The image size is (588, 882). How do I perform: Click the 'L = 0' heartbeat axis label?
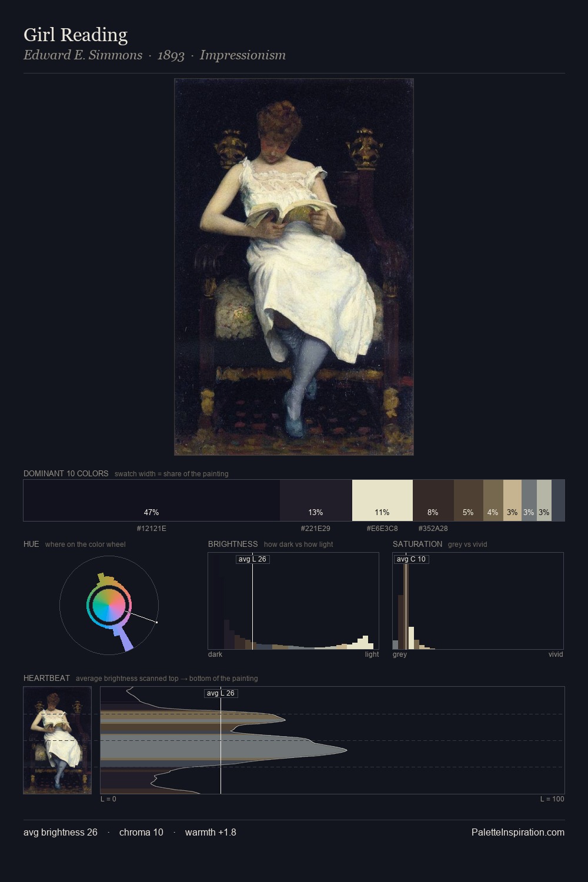point(108,799)
